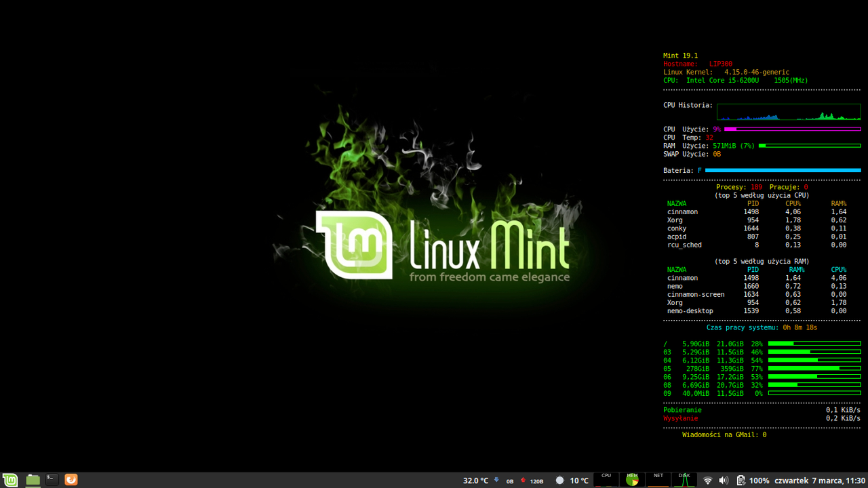Screen dimensions: 868x488
Task: Click the red upload speed arrow
Action: [523, 481]
